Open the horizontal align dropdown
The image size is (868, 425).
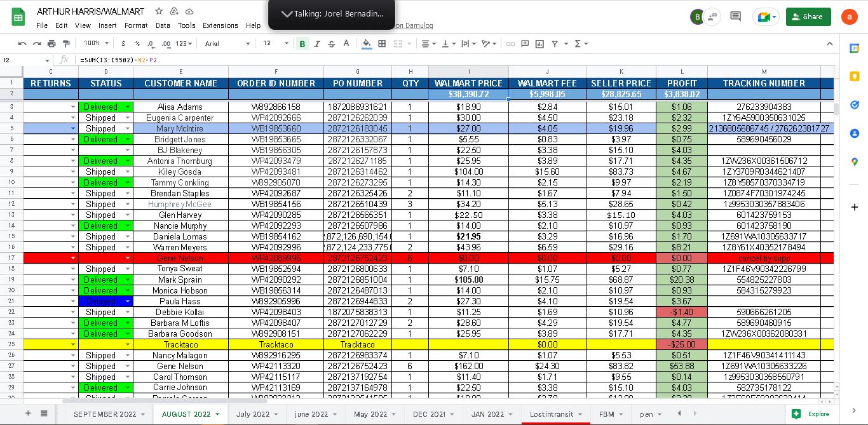[x=428, y=44]
